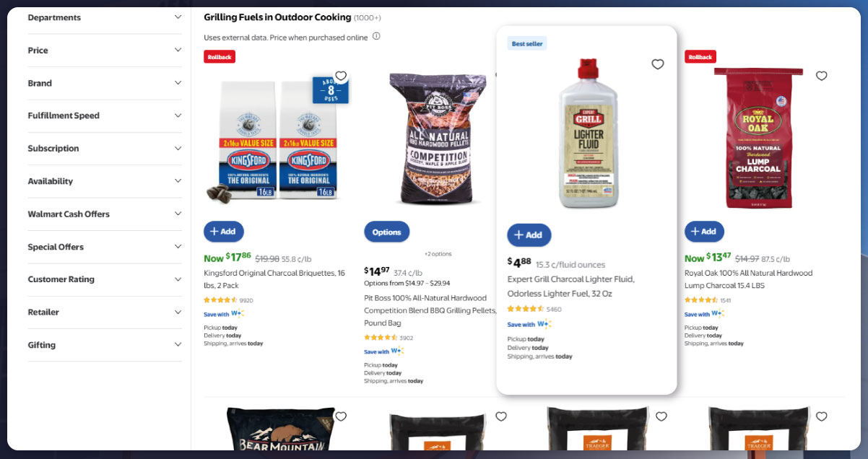
Task: Click the Best seller badge on the lighter fluid
Action: click(x=526, y=43)
